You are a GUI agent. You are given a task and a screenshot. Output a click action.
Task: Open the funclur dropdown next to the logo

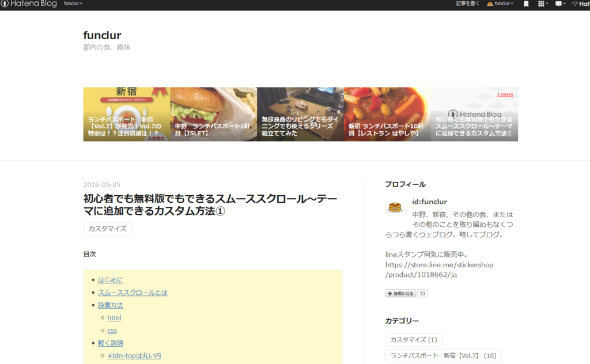pyautogui.click(x=73, y=4)
